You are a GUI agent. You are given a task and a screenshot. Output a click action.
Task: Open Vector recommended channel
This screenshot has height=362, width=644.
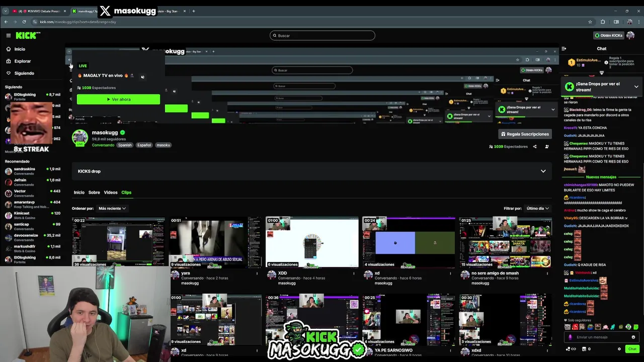[32, 193]
